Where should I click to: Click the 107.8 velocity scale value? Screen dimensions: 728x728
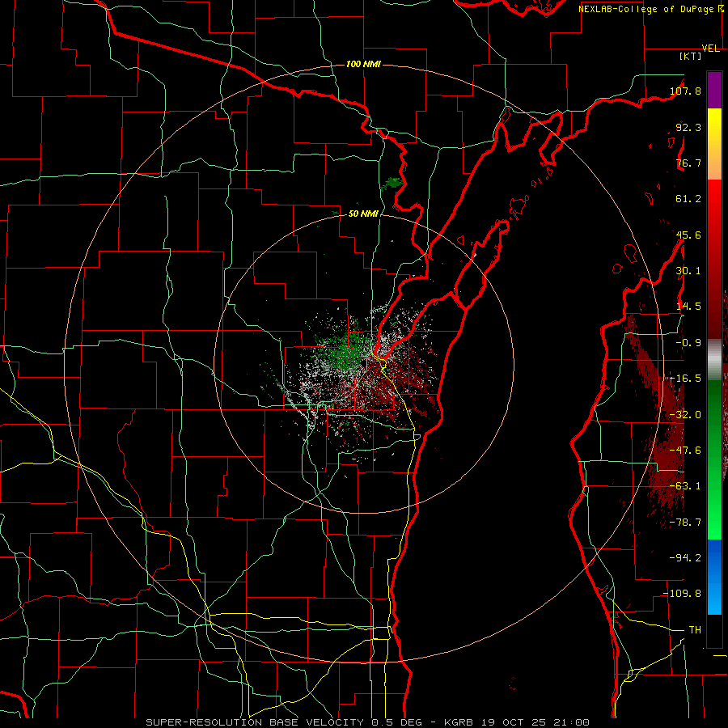tap(685, 91)
